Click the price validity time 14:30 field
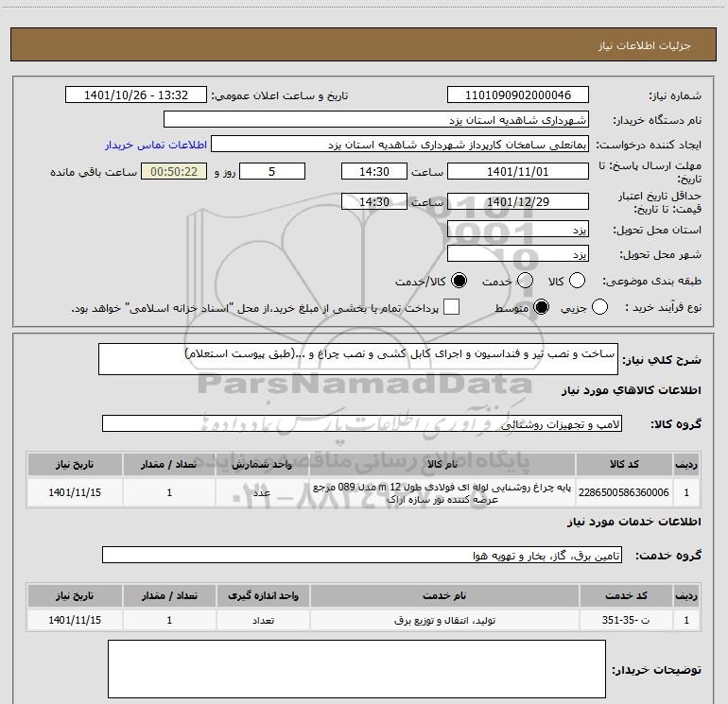 [374, 201]
